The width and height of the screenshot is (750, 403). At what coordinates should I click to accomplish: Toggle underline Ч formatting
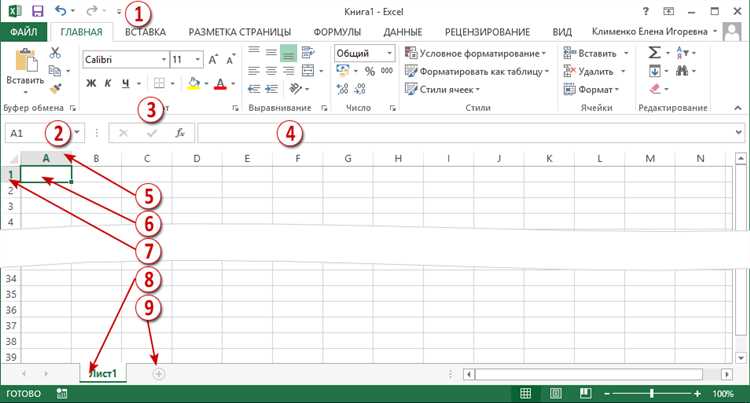(x=125, y=84)
